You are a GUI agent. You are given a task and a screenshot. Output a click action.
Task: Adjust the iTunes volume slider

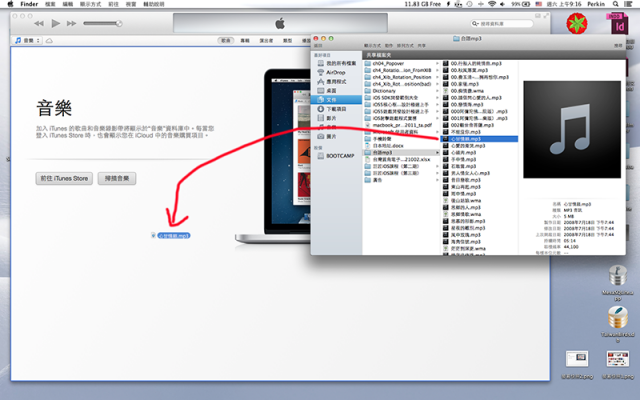[102, 24]
